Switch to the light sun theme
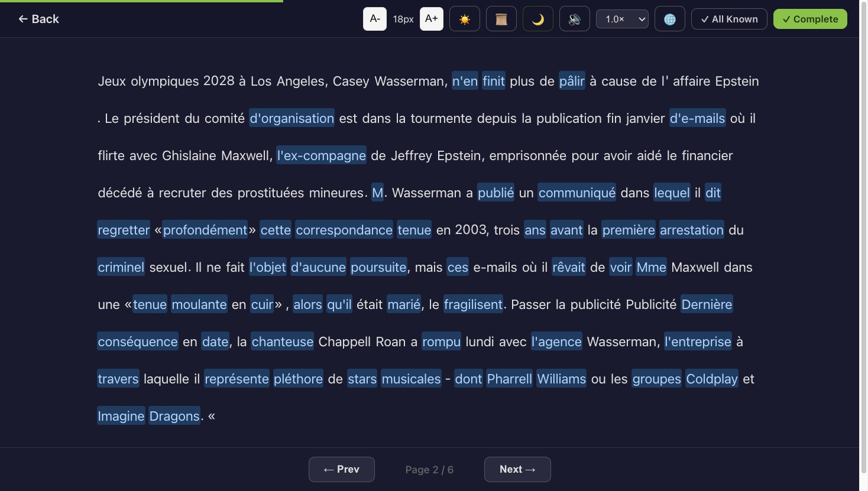The height and width of the screenshot is (491, 868). [x=464, y=18]
